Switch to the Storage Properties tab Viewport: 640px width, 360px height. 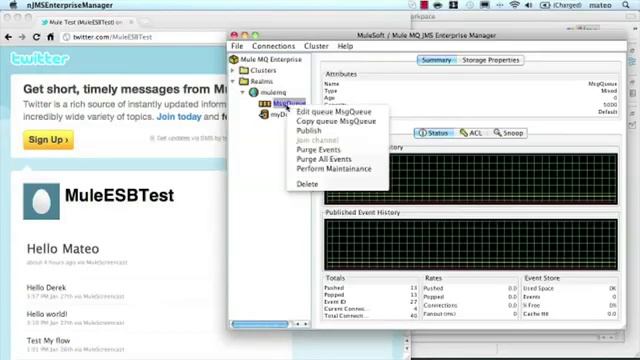pos(490,60)
